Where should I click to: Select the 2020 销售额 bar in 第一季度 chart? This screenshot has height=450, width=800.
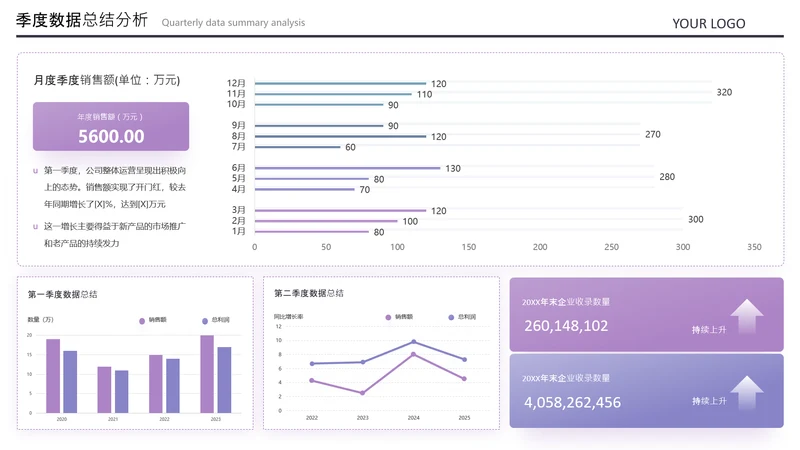click(53, 376)
